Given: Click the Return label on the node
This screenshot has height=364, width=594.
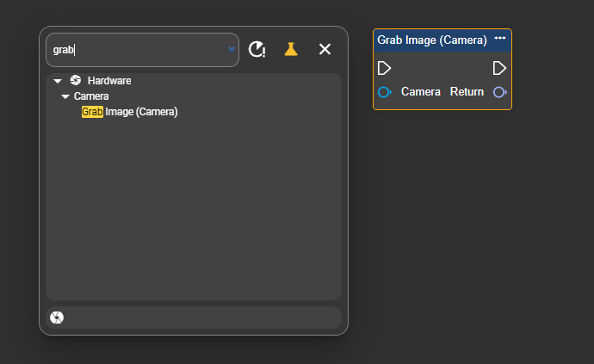Looking at the screenshot, I should 467,92.
